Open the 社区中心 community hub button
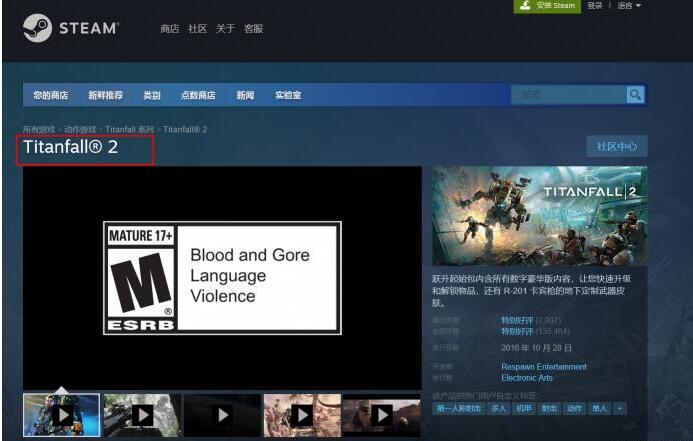 click(x=617, y=146)
